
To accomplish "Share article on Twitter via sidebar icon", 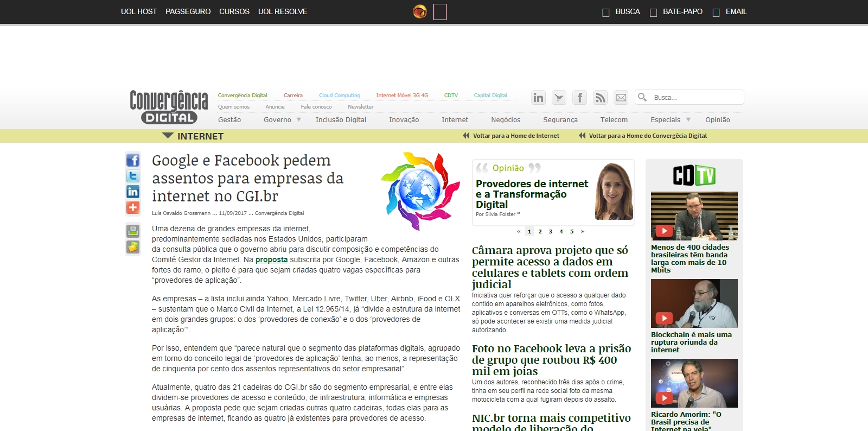I will 133,176.
